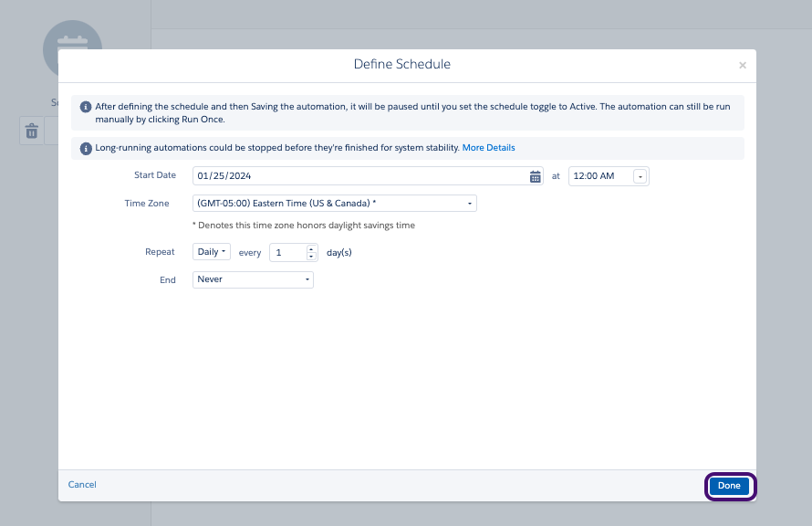Dismiss the dialog with the X icon
Viewport: 812px width, 526px height.
(x=742, y=65)
